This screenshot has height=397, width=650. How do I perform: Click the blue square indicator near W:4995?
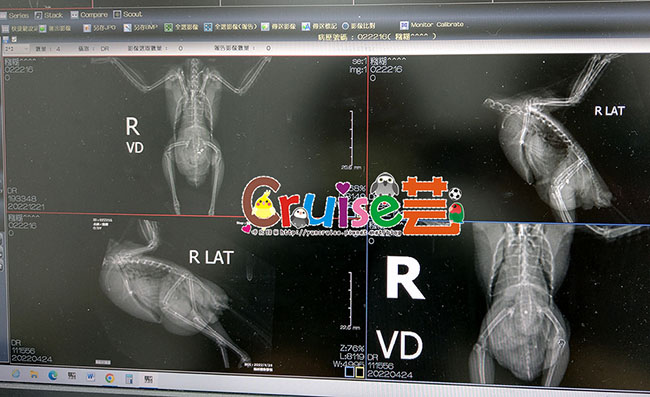click(x=349, y=372)
